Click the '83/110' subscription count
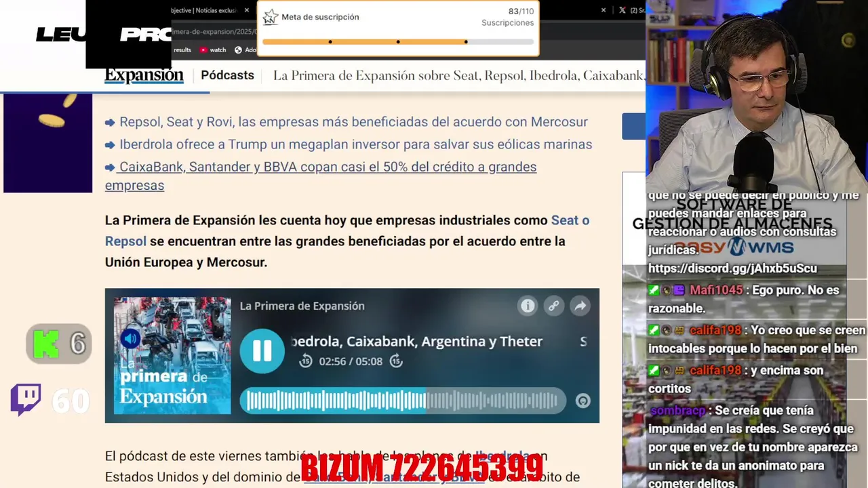 (521, 12)
